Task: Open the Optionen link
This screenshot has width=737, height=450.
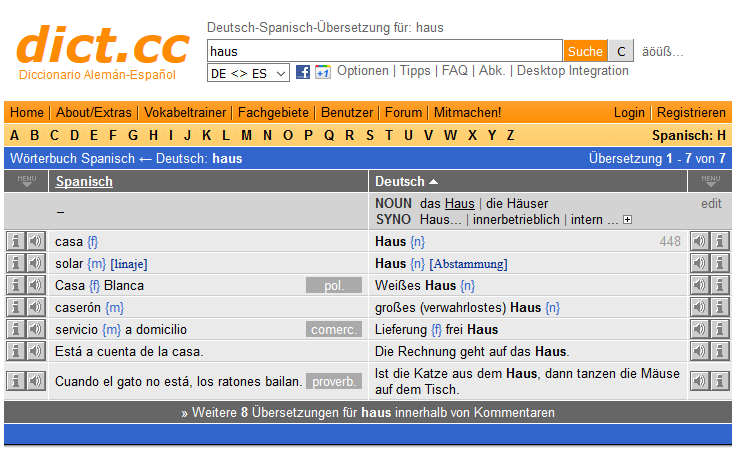Action: pos(363,71)
